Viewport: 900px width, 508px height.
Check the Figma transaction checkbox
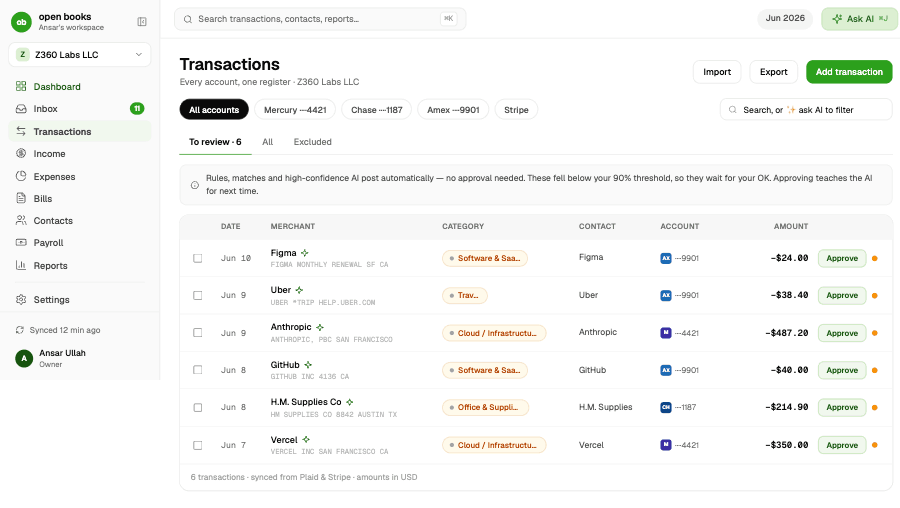click(x=197, y=258)
